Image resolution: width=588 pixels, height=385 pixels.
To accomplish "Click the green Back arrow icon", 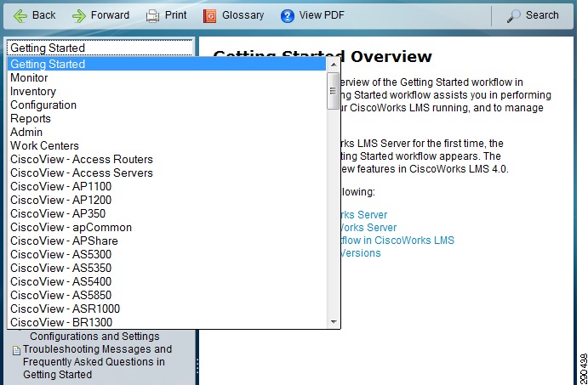I will tap(20, 16).
